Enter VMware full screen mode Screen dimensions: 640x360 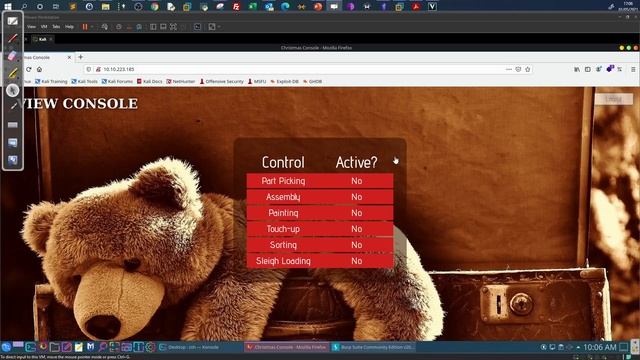coord(173,27)
